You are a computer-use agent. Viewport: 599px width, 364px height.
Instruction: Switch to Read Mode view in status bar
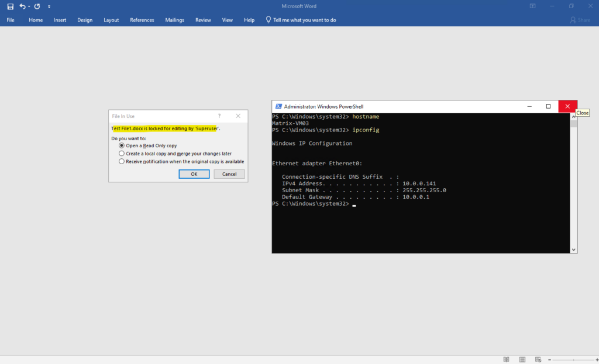506,359
